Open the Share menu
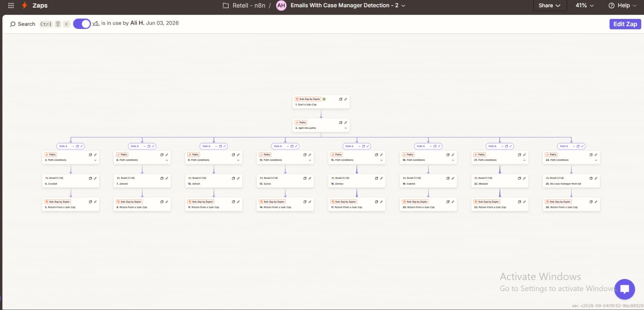 pos(549,6)
